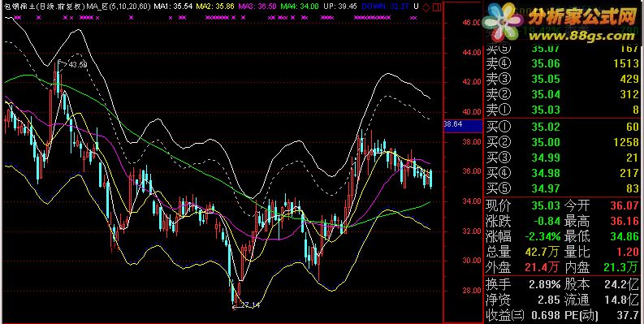The width and height of the screenshot is (644, 324).
Task: Select the 买① bid price 35.02 row
Action: coord(563,127)
